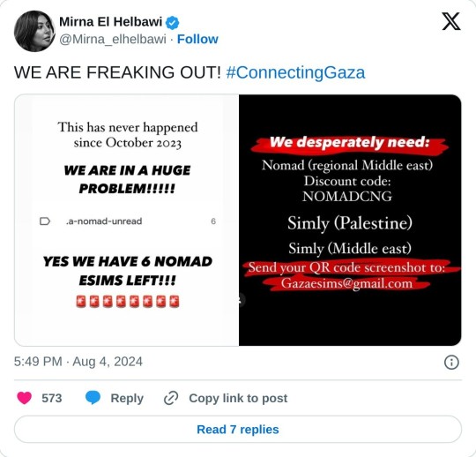This screenshot has height=457, width=476.
Task: Like the post via the heart icon
Action: point(25,398)
